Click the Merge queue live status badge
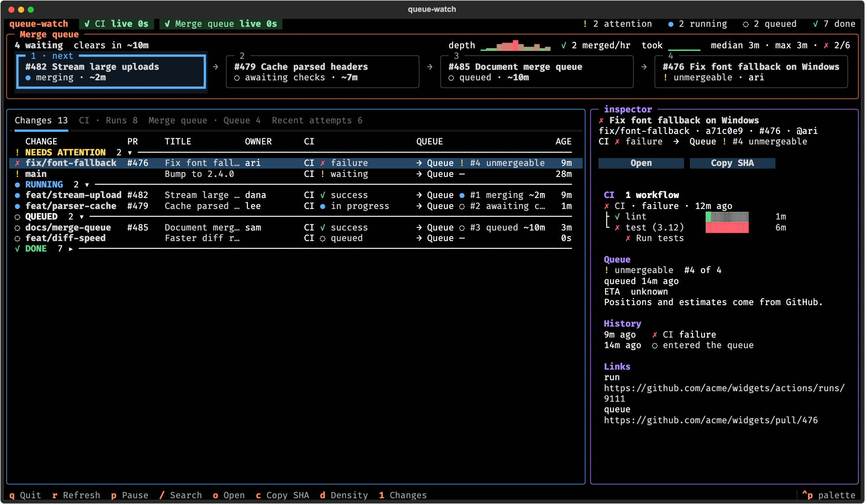The height and width of the screenshot is (504, 865). pyautogui.click(x=221, y=24)
